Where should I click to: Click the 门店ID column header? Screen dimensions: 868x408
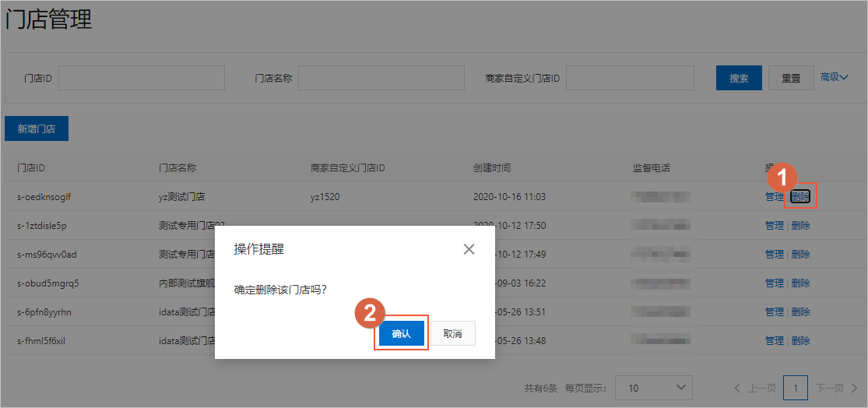click(31, 167)
